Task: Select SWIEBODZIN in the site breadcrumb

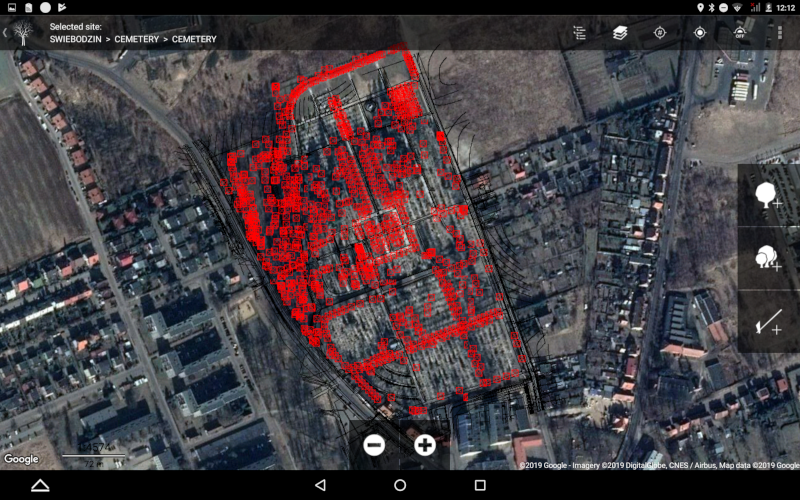Action: click(x=77, y=39)
